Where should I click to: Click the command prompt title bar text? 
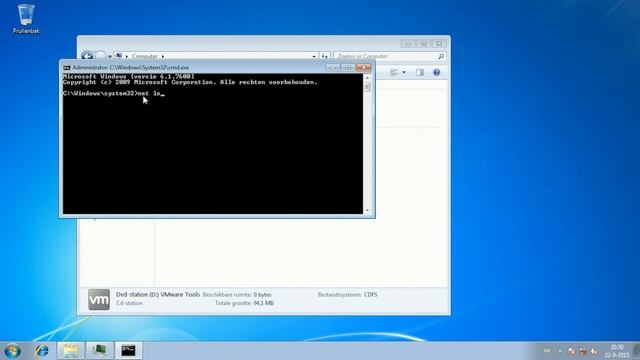coord(131,68)
